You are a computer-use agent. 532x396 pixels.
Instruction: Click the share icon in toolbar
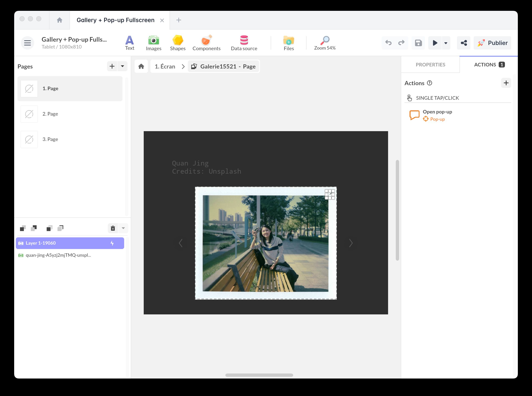tap(464, 43)
